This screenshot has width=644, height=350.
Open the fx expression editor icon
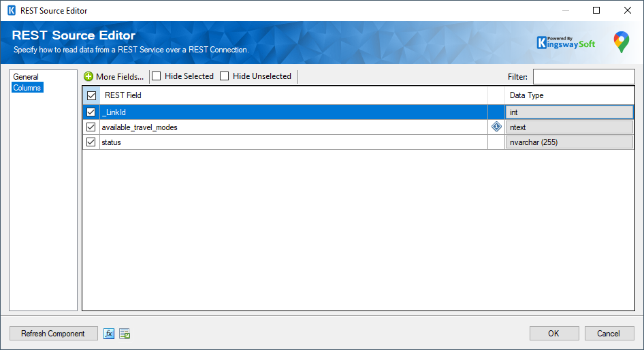[x=109, y=334]
